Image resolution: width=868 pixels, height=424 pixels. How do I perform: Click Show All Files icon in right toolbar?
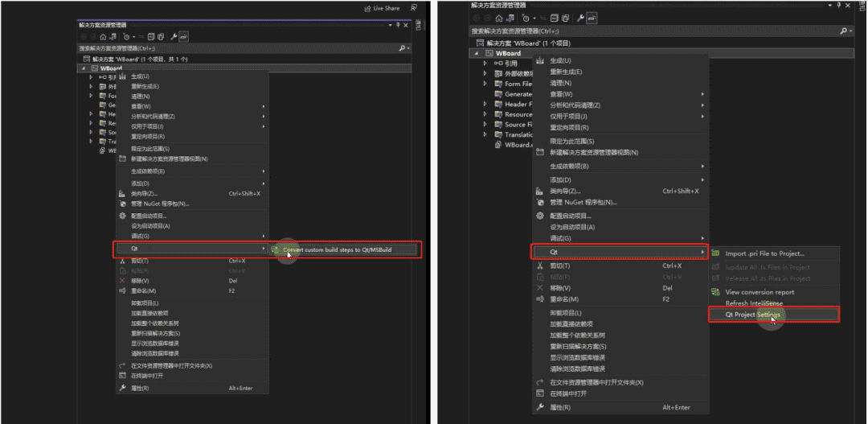point(565,19)
